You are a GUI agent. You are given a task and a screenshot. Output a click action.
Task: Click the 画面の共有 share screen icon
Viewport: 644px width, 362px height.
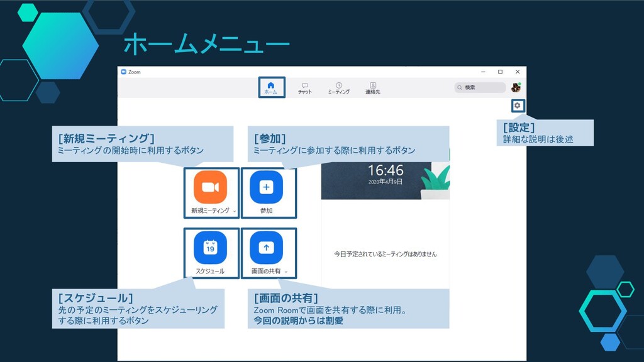tap(266, 248)
